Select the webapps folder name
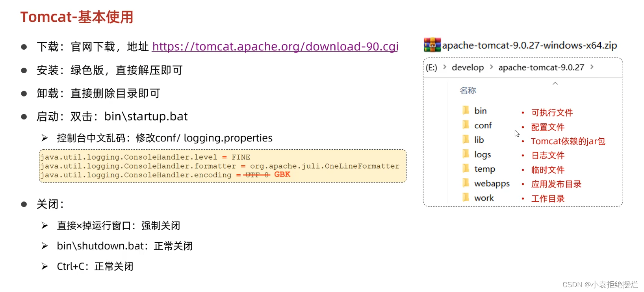The width and height of the screenshot is (644, 292). pyautogui.click(x=492, y=184)
